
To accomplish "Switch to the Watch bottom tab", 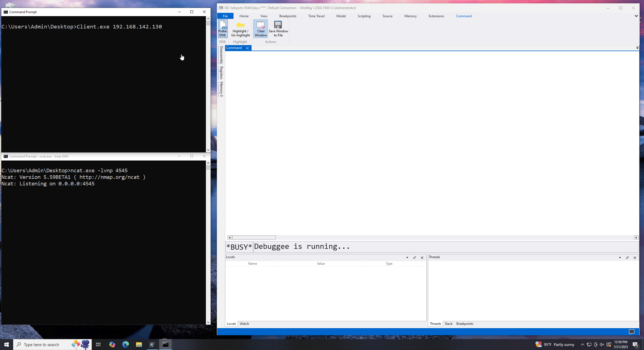I will [244, 324].
